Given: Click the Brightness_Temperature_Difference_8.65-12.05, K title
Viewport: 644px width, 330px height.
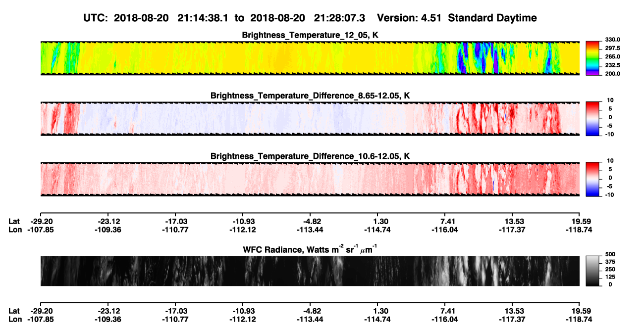Looking at the screenshot, I should [310, 95].
